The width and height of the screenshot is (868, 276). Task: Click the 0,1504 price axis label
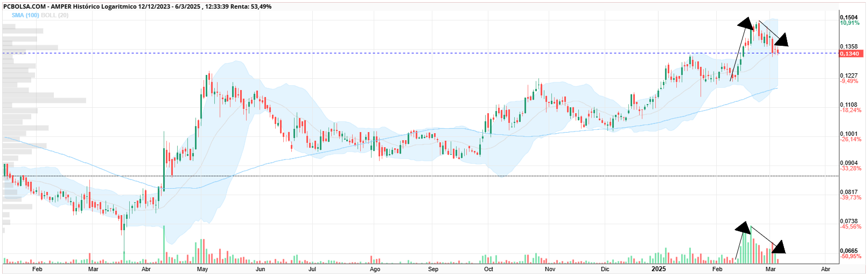[x=849, y=17]
